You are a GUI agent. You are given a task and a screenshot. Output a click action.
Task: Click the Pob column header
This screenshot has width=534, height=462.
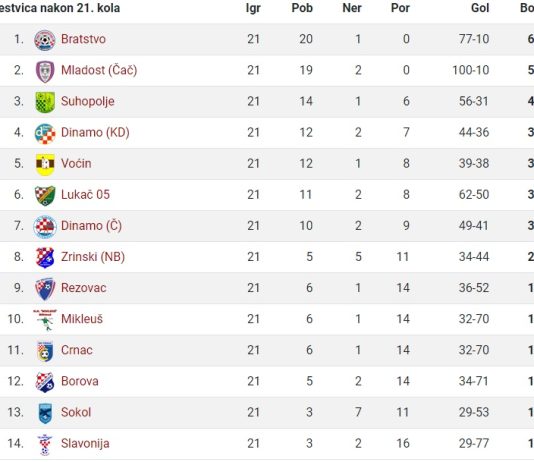(x=302, y=8)
